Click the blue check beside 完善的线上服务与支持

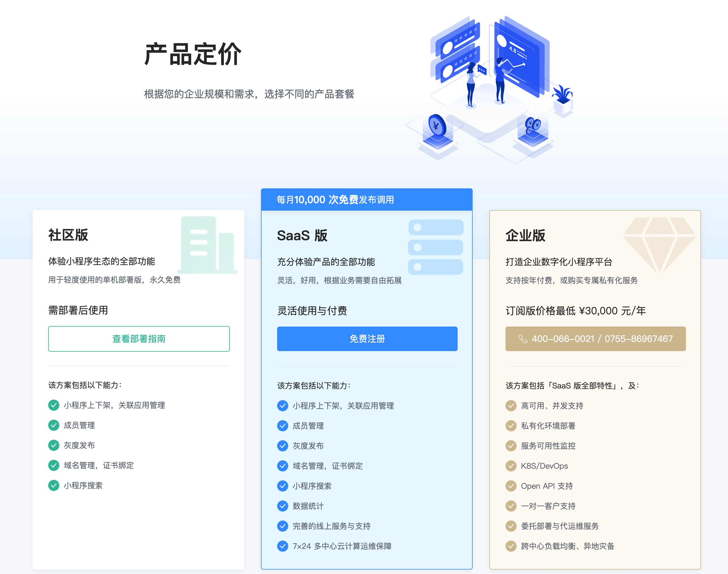coord(282,526)
